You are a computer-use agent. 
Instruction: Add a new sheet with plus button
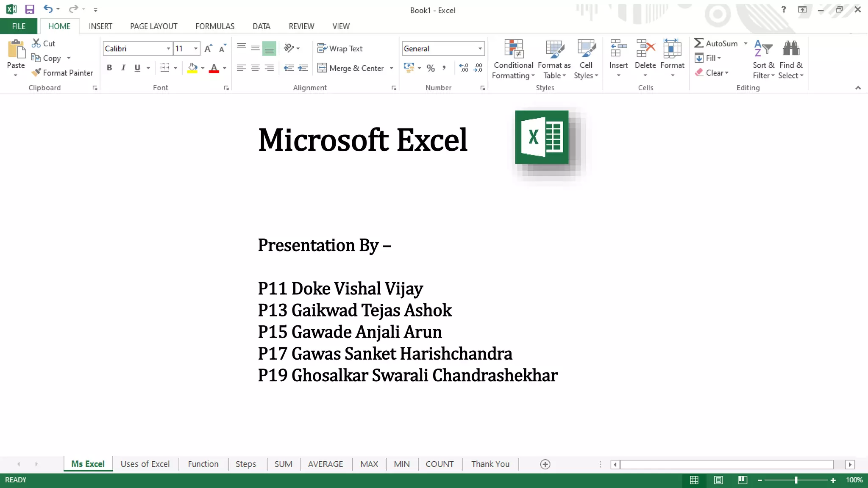click(545, 464)
